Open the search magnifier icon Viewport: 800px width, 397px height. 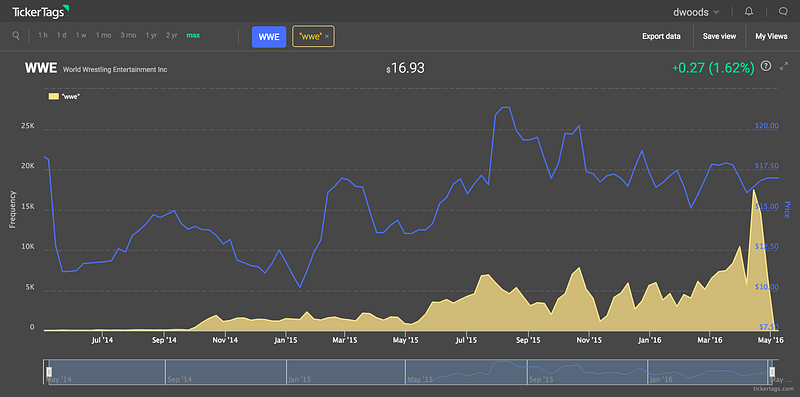(16, 36)
